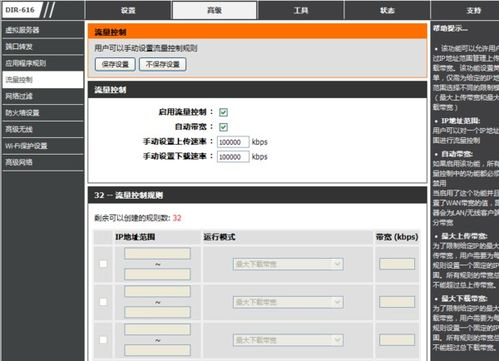Screen dimensions: 499x361
Task: Open the 设置 top tab
Action: click(x=128, y=10)
